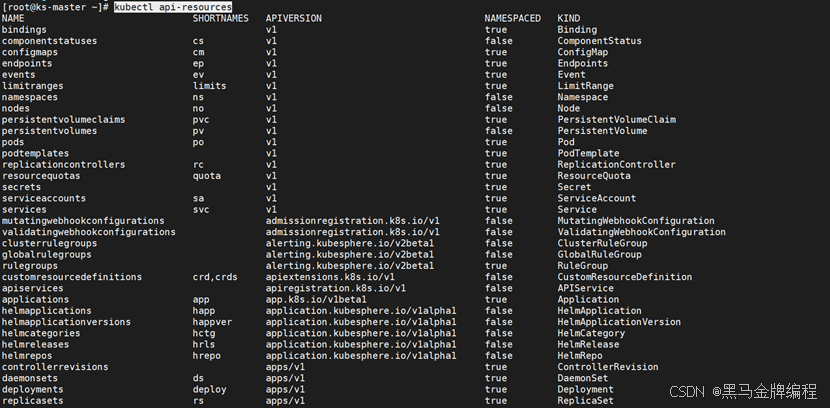Image resolution: width=830 pixels, height=408 pixels.
Task: Select the 'secrets' resource name
Action: (x=21, y=187)
